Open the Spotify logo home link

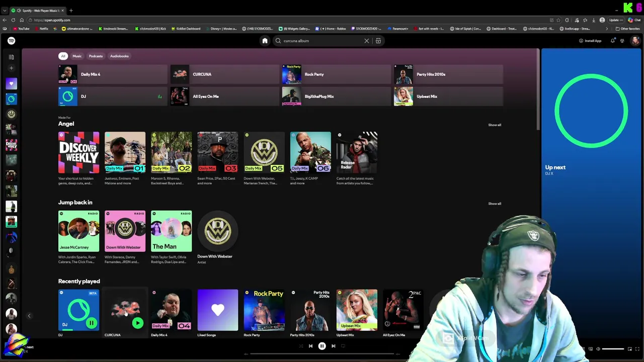[x=11, y=41]
